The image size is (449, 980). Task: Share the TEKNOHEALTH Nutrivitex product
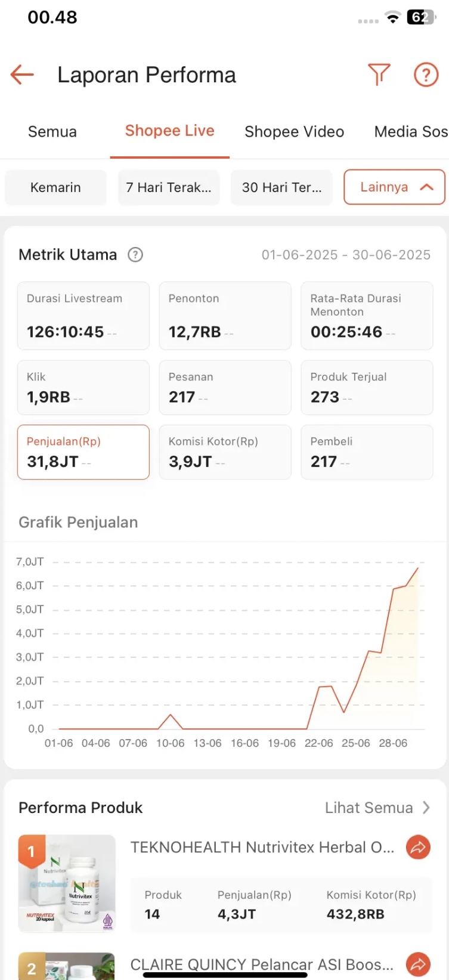[418, 847]
